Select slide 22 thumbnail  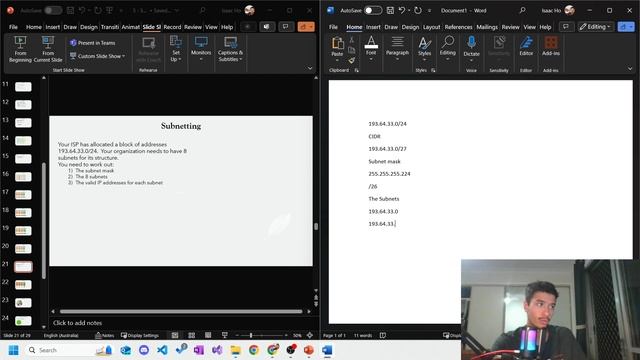[23, 284]
